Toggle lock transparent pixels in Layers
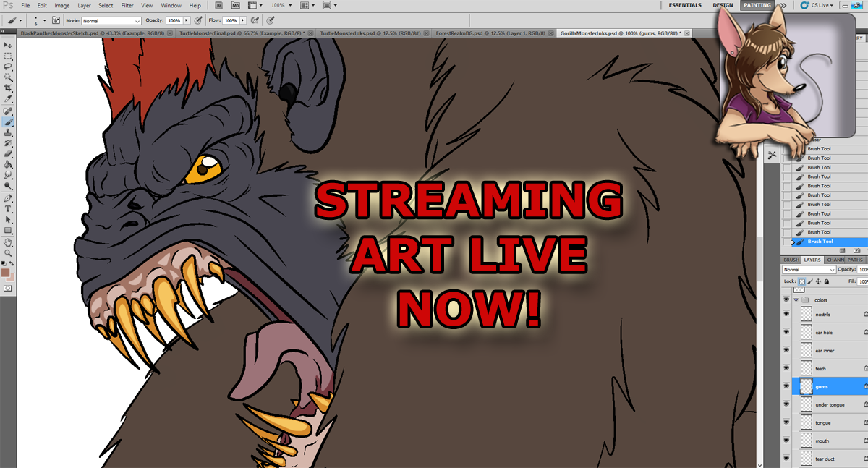 [x=802, y=281]
